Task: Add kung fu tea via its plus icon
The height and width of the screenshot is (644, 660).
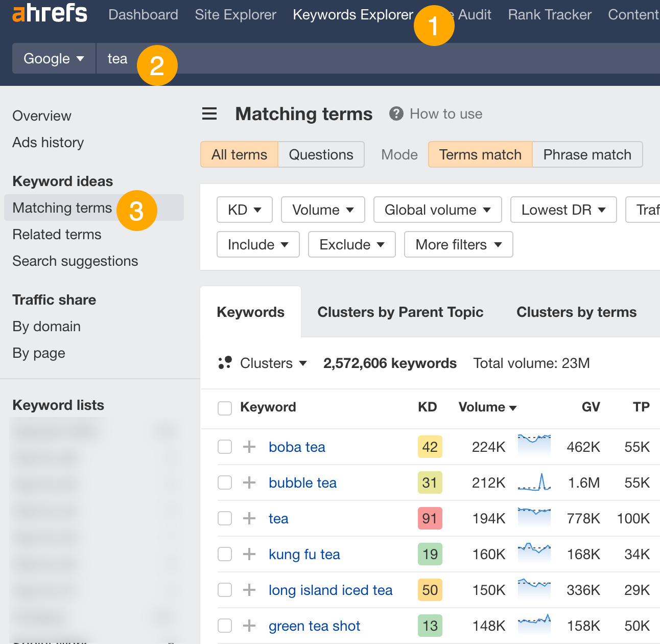Action: [249, 554]
